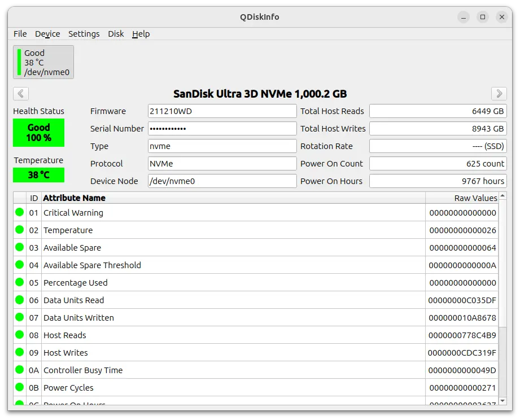This screenshot has width=520, height=420.
Task: Click the green dot beside Host Writes
Action: [20, 352]
